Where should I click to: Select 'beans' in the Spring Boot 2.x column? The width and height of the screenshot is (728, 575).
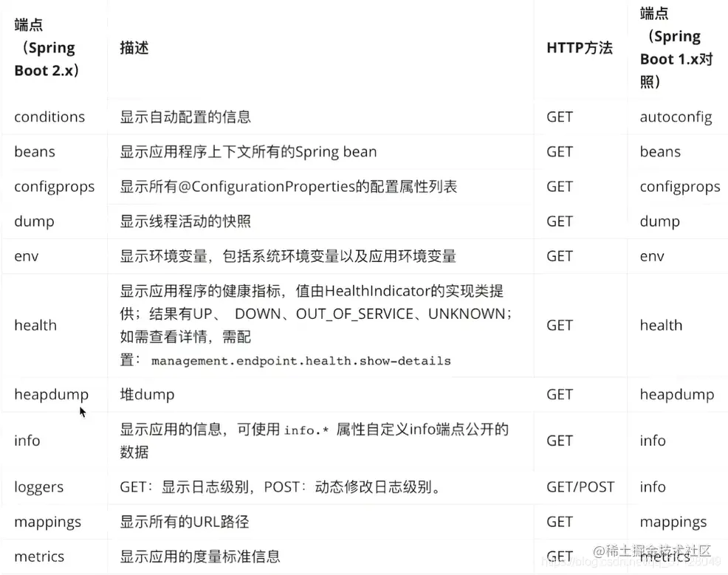pos(35,152)
